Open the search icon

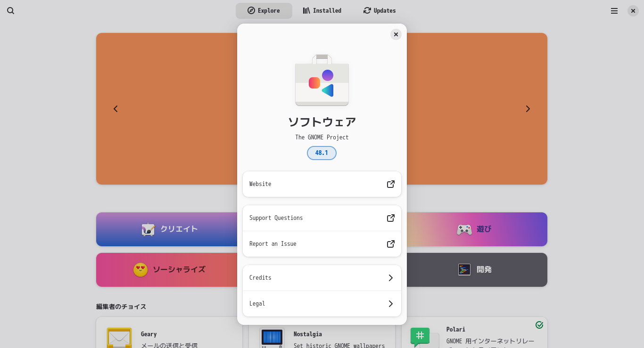point(10,10)
